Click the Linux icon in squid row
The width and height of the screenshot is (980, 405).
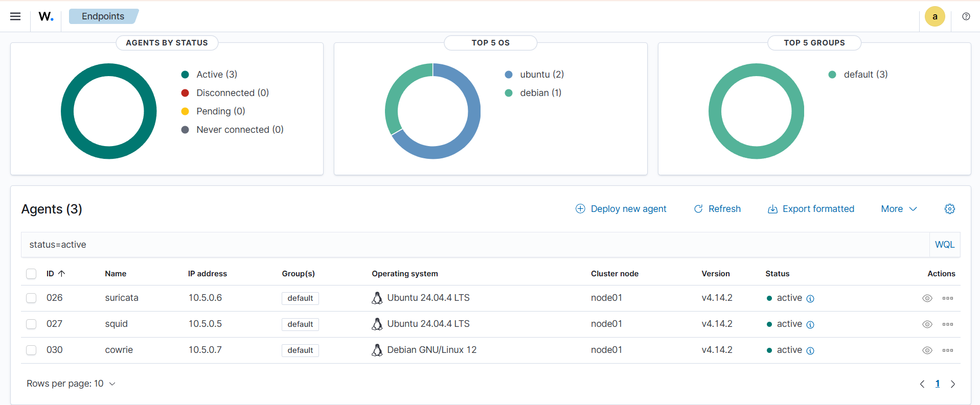(x=377, y=324)
